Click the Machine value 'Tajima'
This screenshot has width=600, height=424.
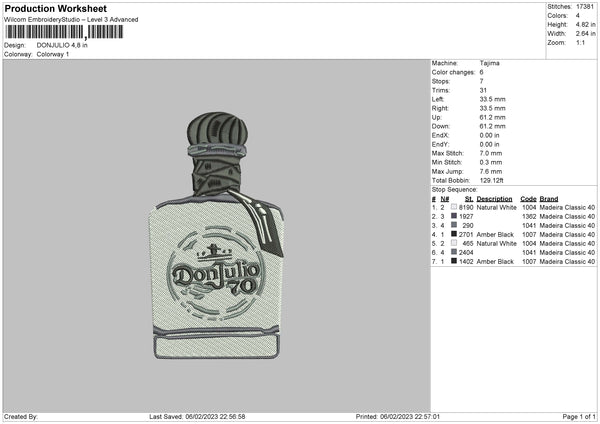coord(489,63)
